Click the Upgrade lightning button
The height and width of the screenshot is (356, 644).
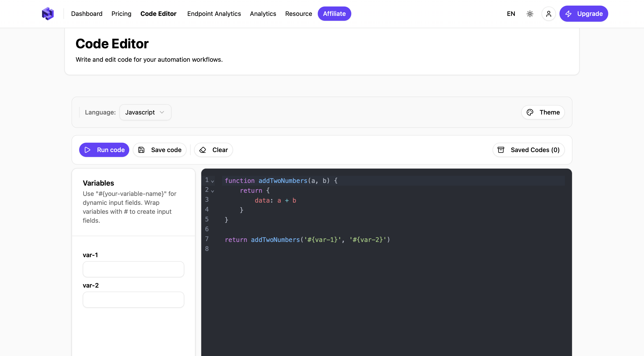pyautogui.click(x=583, y=14)
